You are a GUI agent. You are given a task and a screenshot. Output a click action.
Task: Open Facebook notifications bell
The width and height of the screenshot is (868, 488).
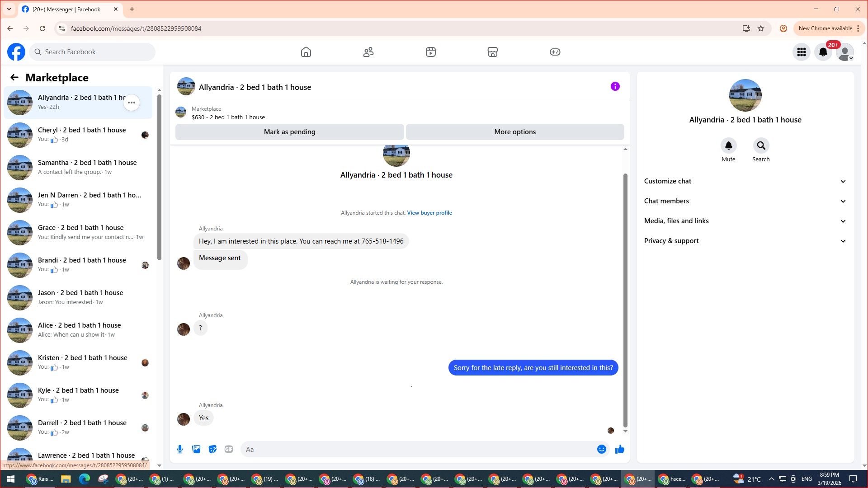pos(823,52)
